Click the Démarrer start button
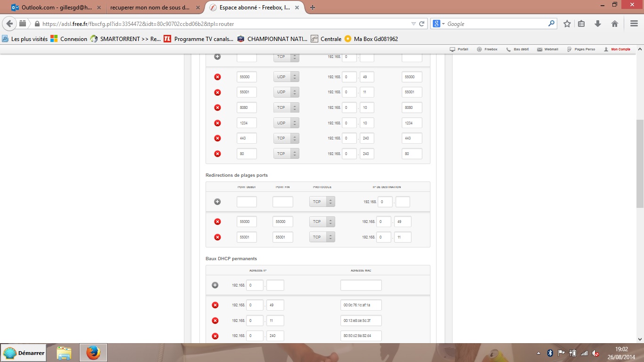Image resolution: width=644 pixels, height=362 pixels. (x=25, y=353)
